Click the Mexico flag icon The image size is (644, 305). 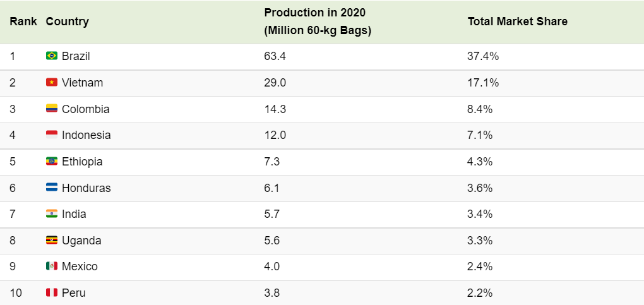tap(52, 266)
